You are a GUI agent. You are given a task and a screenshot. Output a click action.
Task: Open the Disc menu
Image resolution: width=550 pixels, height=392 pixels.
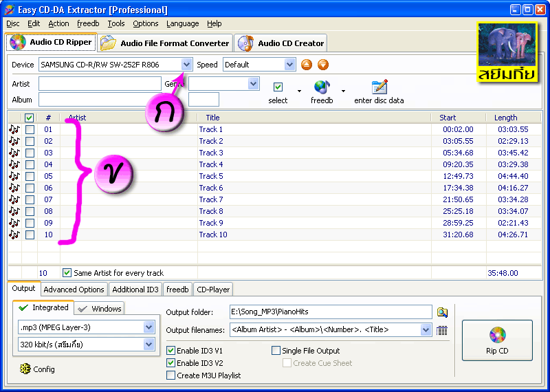click(x=13, y=23)
